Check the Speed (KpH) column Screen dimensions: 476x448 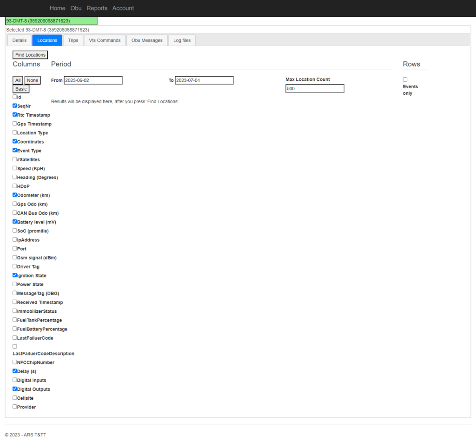point(15,168)
